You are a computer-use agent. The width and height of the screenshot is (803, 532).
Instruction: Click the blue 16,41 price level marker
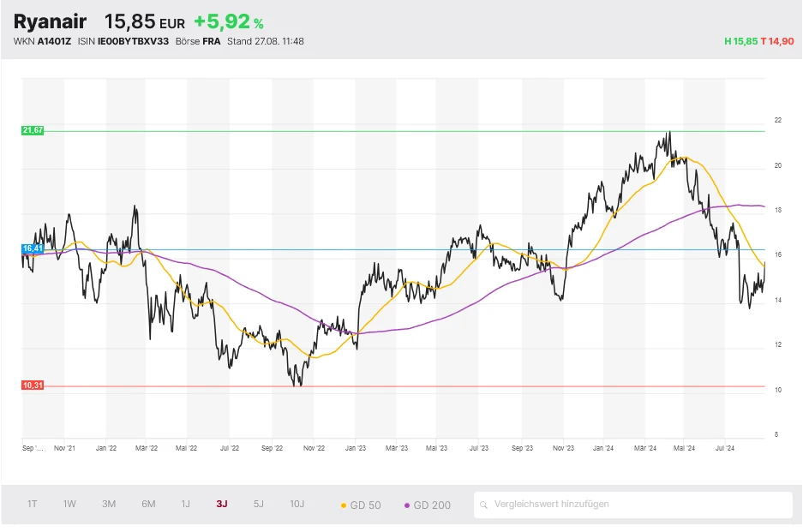pos(33,248)
